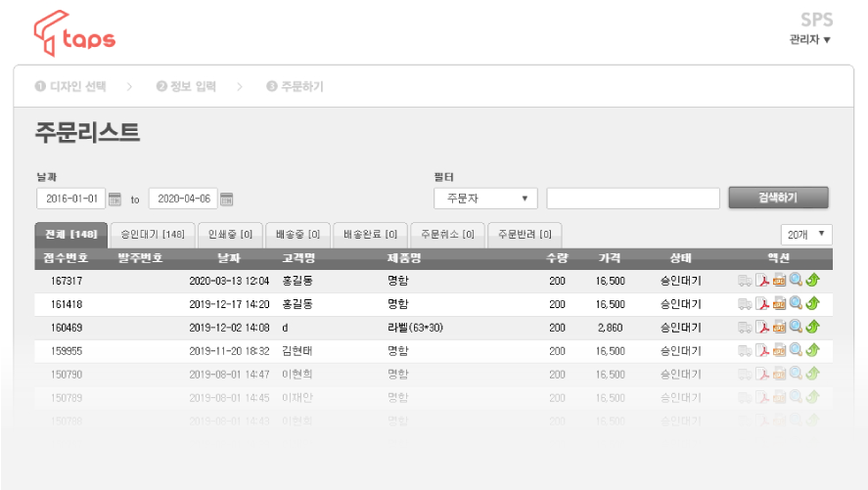
Task: Switch to the 주문반려 [0] tab
Action: [x=525, y=235]
